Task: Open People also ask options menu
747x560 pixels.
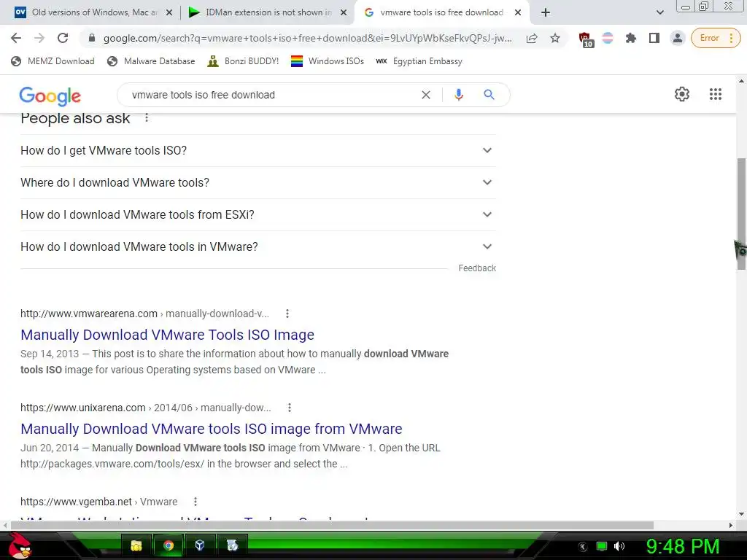Action: [147, 117]
